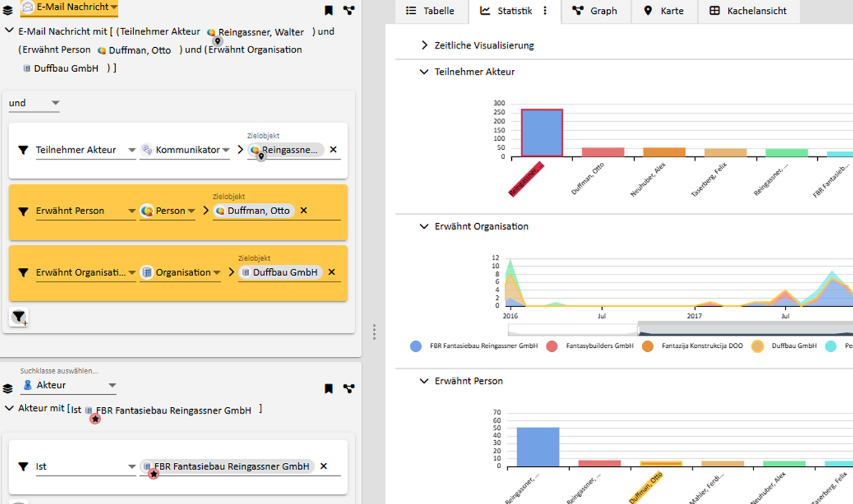Open the Erwähnt Person relation dropdown
Image resolution: width=853 pixels, height=504 pixels.
(x=86, y=211)
